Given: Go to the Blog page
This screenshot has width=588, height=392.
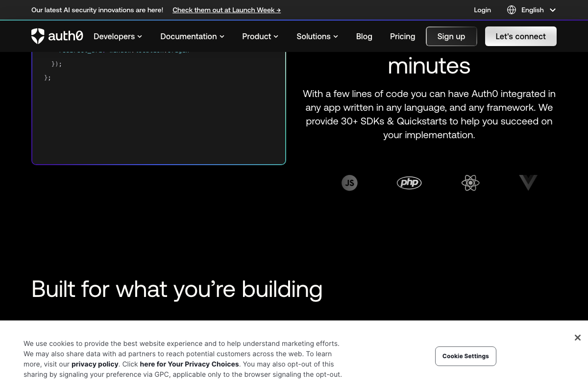Looking at the screenshot, I should coord(364,36).
